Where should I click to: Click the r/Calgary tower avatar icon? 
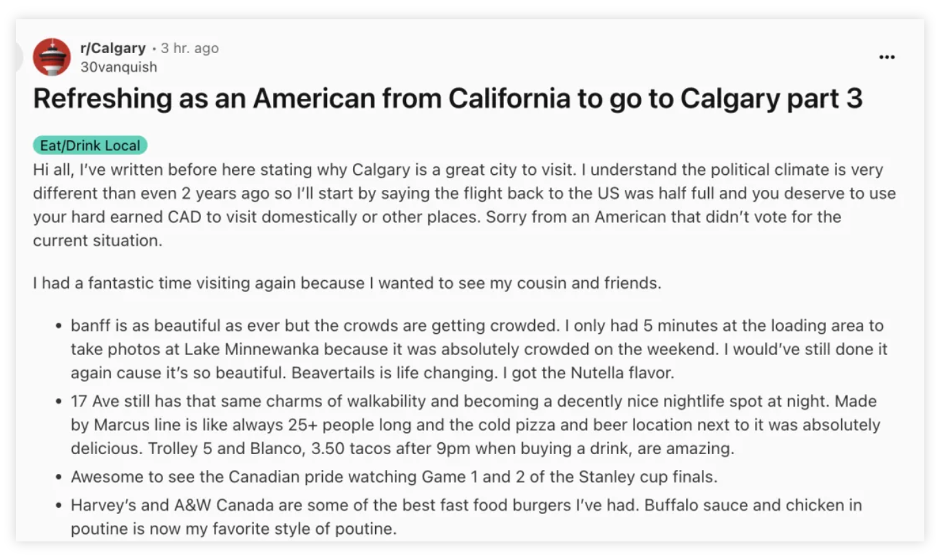(x=52, y=57)
